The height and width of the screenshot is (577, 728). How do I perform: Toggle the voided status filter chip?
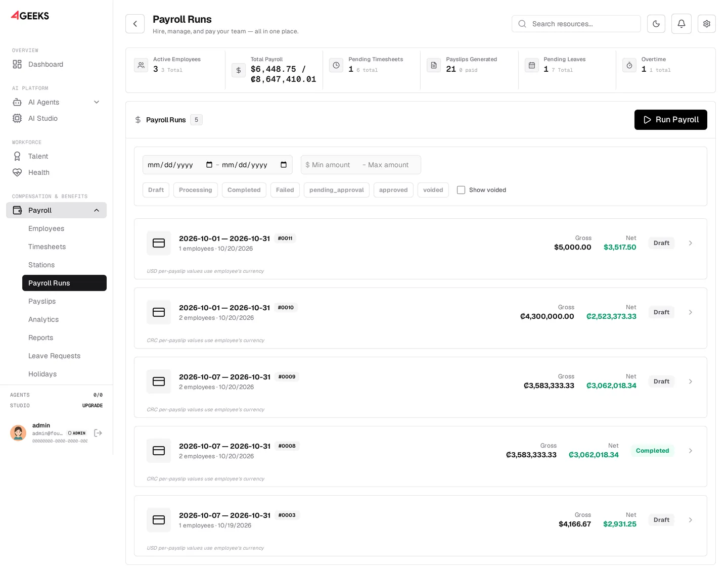point(433,190)
